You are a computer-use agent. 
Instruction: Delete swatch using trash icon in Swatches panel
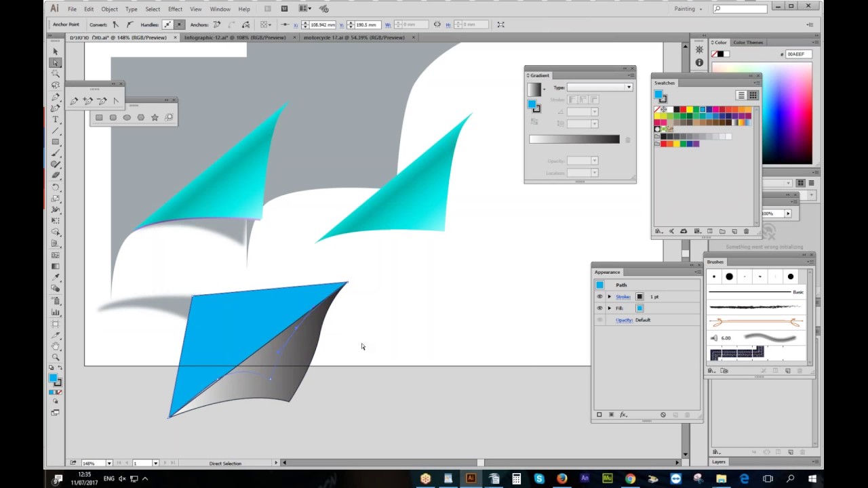click(x=747, y=231)
